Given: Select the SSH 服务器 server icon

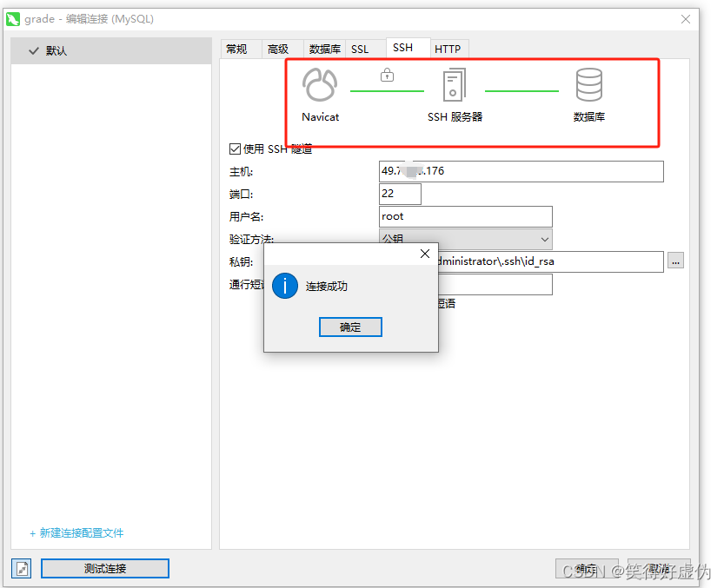Looking at the screenshot, I should pyautogui.click(x=453, y=85).
